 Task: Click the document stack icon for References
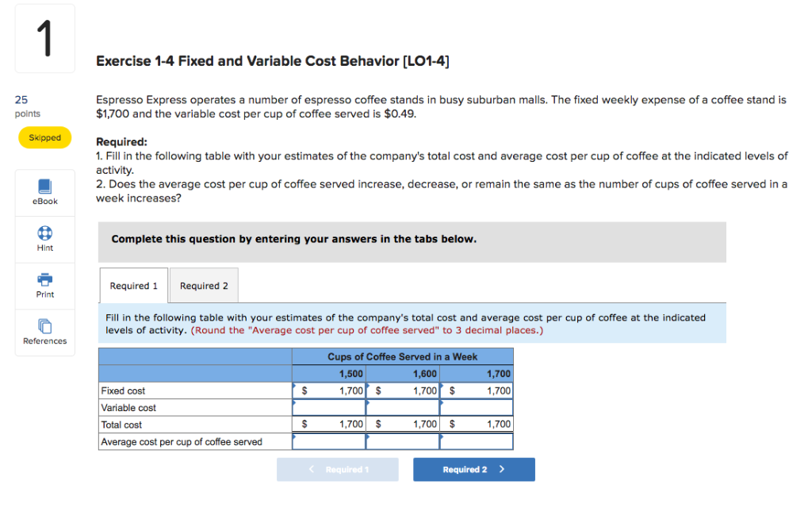[44, 327]
